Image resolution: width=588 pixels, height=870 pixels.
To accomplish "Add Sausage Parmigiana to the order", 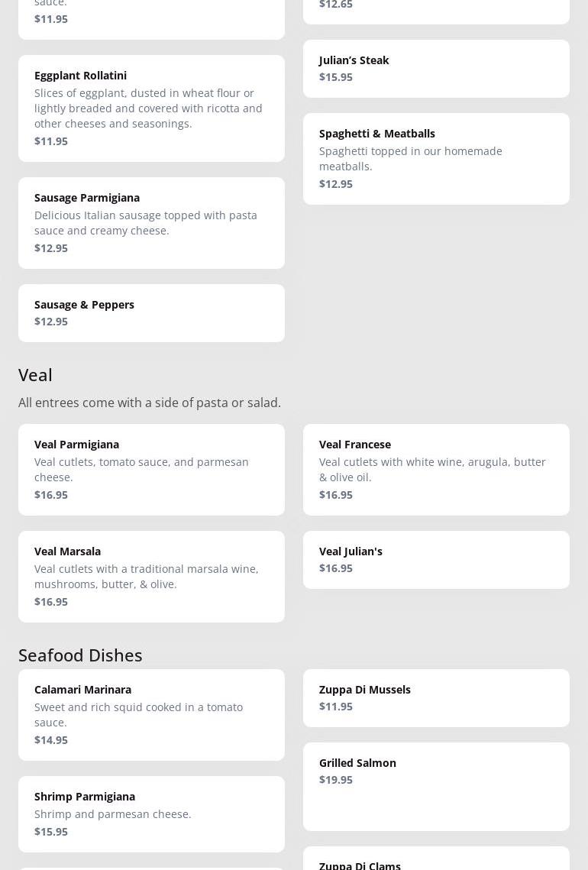I will coord(151,222).
